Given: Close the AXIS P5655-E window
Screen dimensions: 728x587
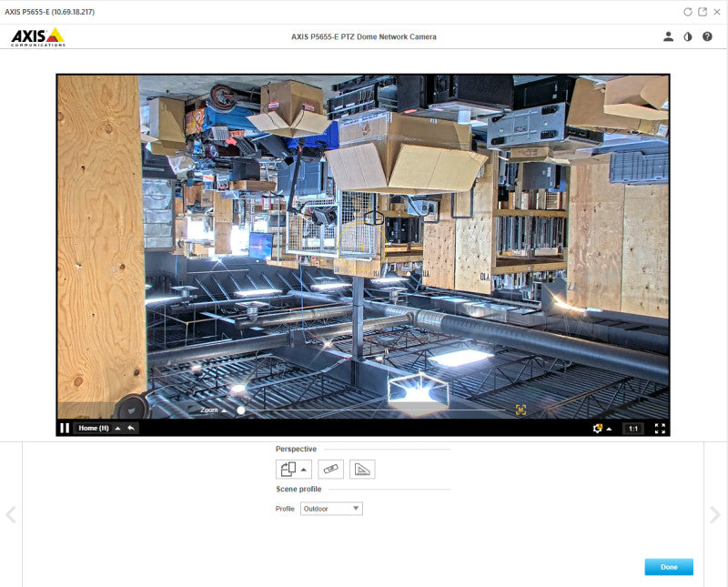Looking at the screenshot, I should 717,12.
